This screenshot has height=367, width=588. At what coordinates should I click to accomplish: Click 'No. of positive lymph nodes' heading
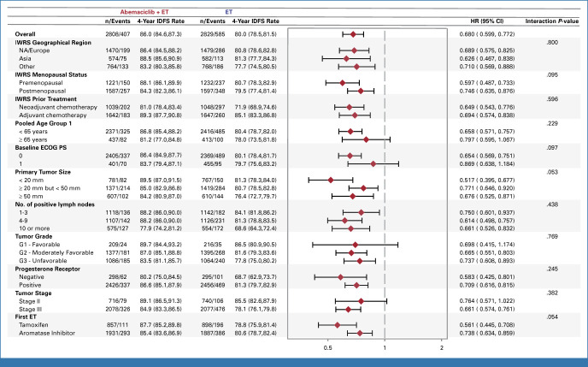pyautogui.click(x=55, y=204)
